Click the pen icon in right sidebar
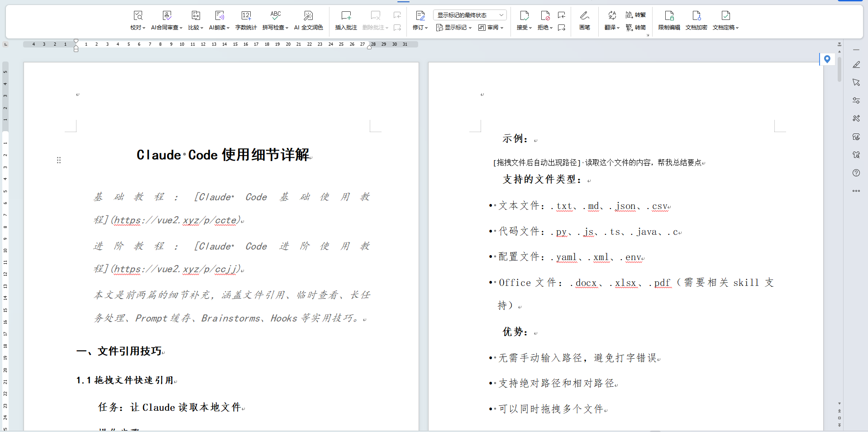 856,65
